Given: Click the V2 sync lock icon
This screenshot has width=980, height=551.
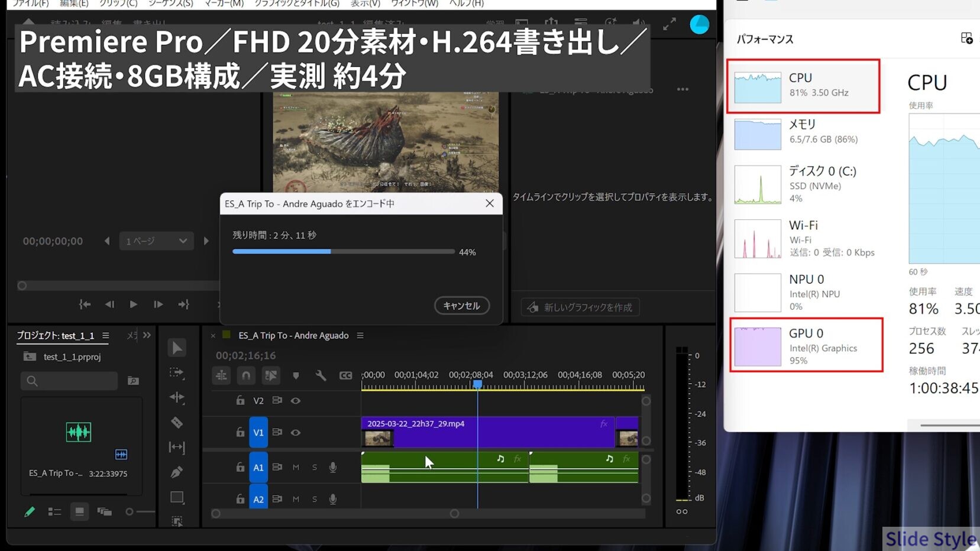Looking at the screenshot, I should click(277, 400).
